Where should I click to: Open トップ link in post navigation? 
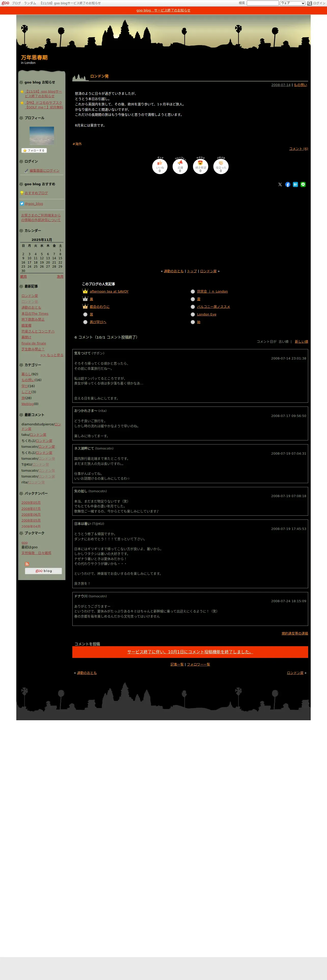(x=192, y=271)
